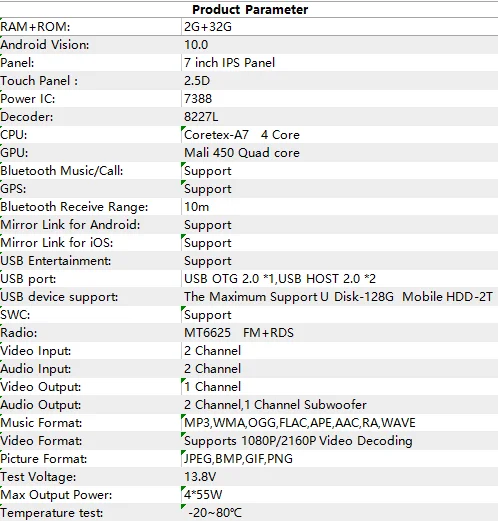
Task: Click the Audio Output Subwoofer value cell
Action: point(340,405)
